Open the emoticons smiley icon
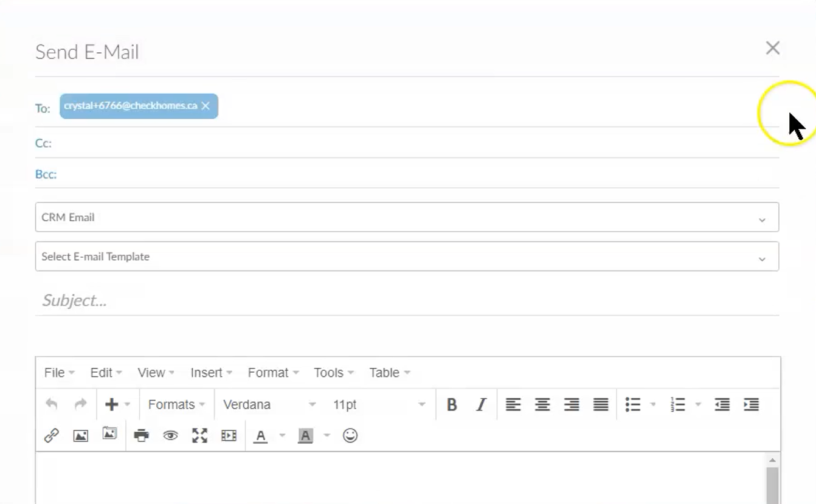 pos(350,435)
